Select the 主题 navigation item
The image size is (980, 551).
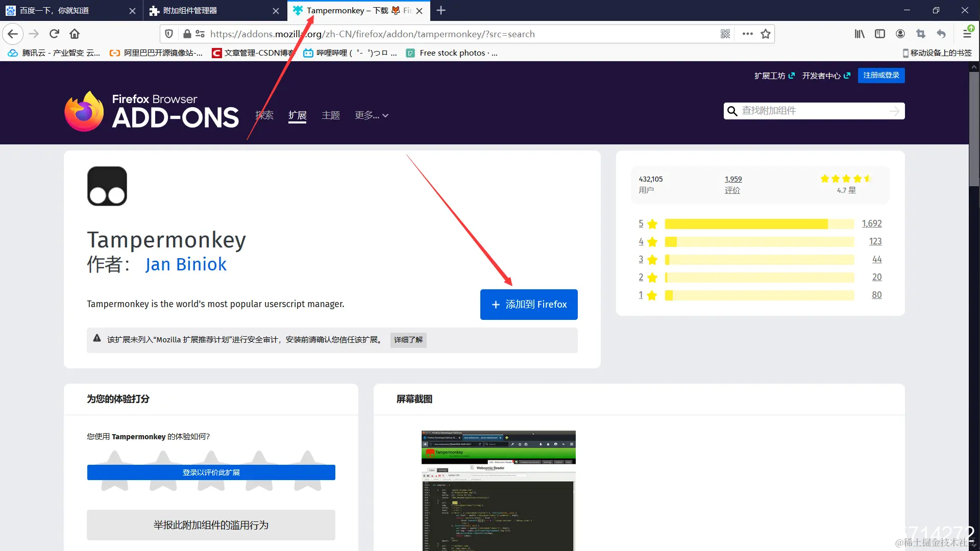331,115
